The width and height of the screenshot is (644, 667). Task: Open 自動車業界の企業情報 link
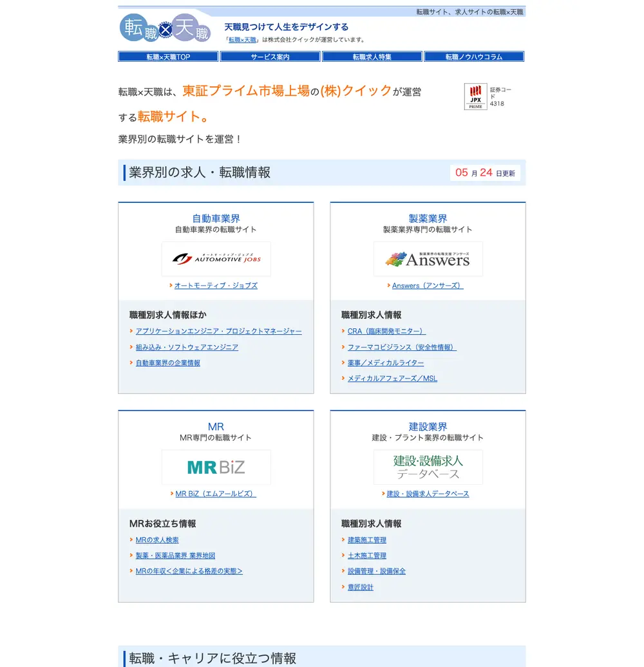167,363
